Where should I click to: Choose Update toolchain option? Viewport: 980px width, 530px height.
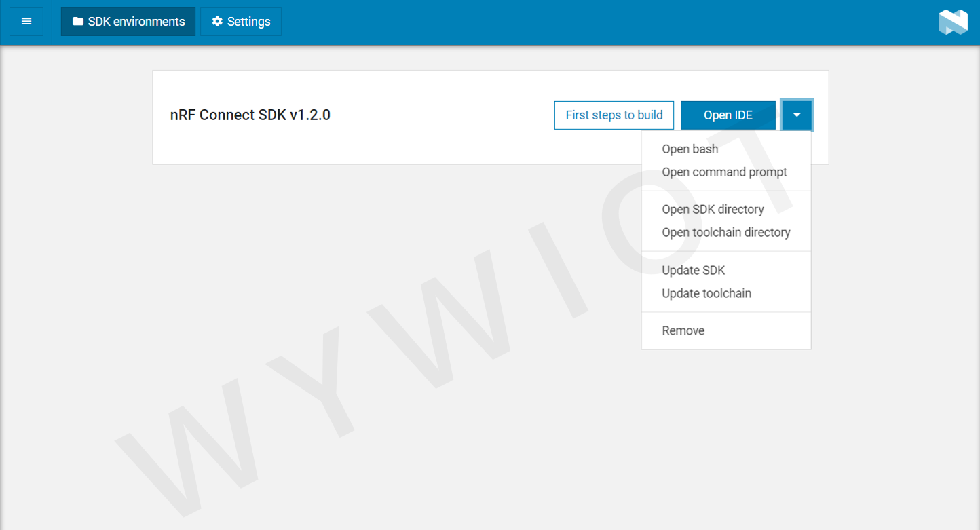726,294
